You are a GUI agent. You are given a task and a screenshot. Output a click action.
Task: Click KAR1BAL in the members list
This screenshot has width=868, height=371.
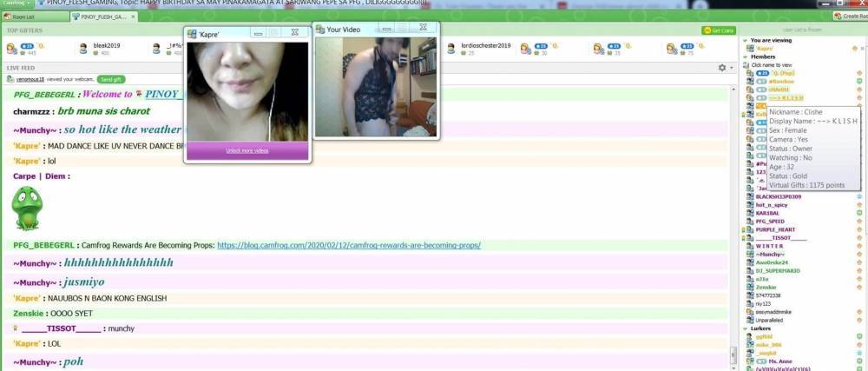767,213
